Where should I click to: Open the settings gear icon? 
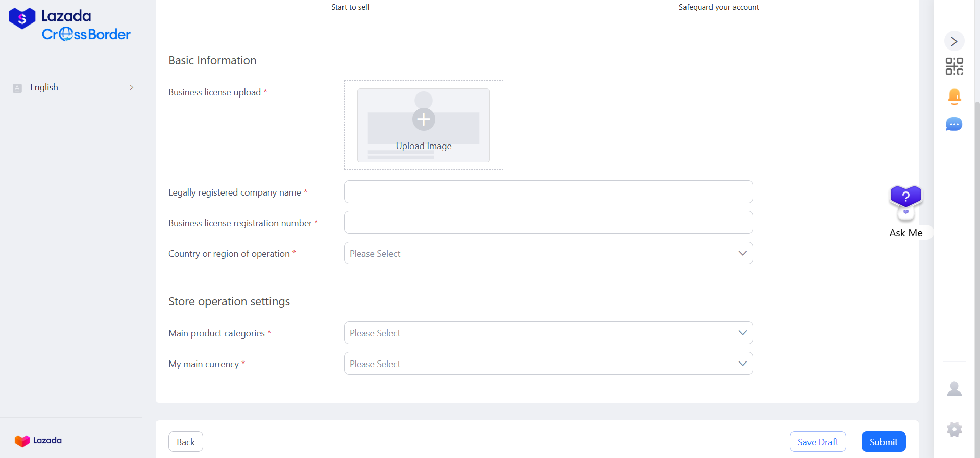[x=954, y=429]
